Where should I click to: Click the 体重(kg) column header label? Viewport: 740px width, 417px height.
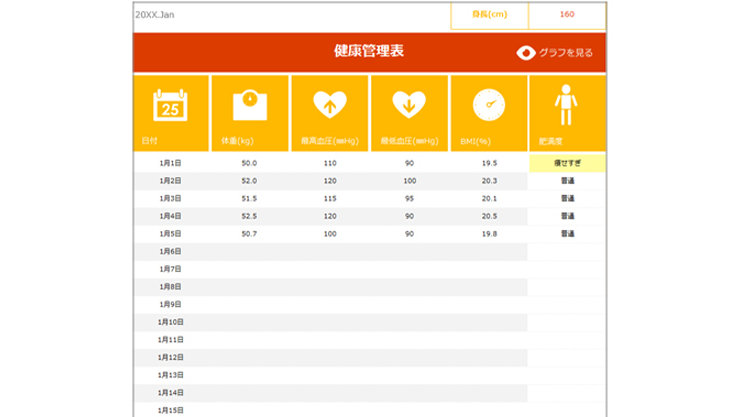(x=237, y=141)
